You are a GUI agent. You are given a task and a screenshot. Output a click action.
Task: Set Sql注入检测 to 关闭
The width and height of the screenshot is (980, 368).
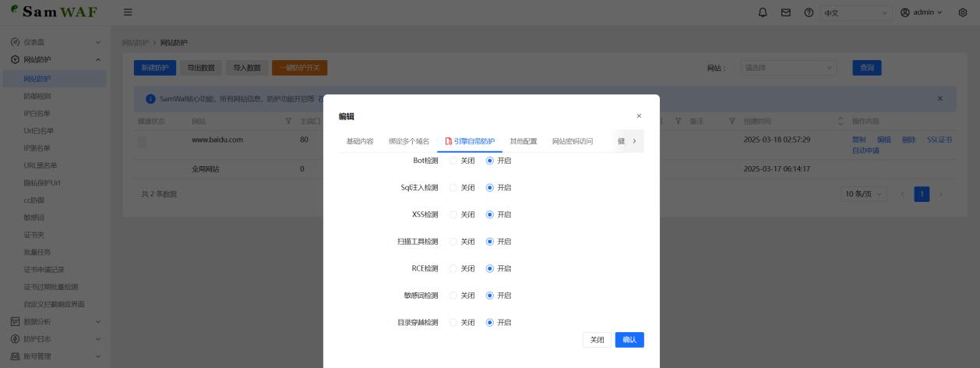click(454, 188)
